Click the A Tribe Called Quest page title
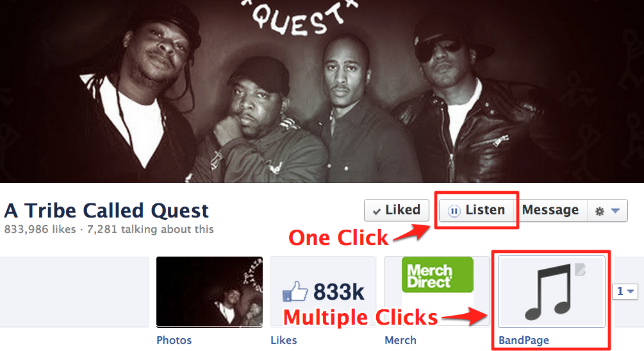This screenshot has width=644, height=351. click(x=106, y=210)
